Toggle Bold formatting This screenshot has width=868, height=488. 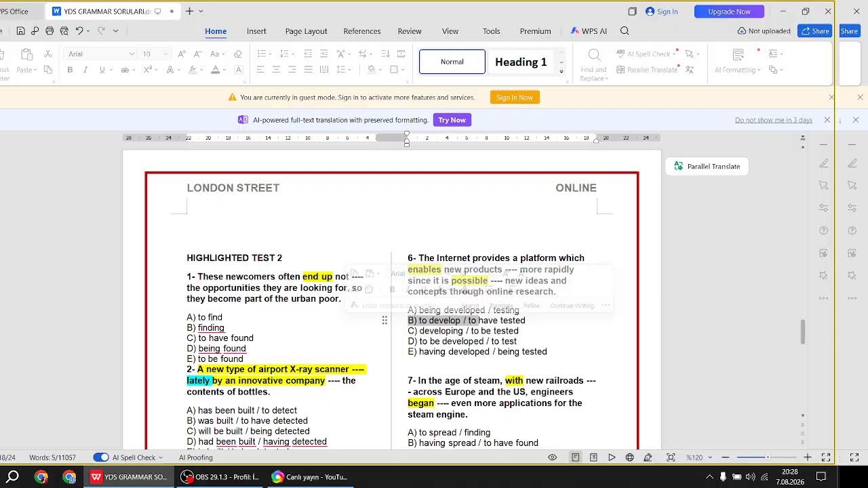pos(70,70)
